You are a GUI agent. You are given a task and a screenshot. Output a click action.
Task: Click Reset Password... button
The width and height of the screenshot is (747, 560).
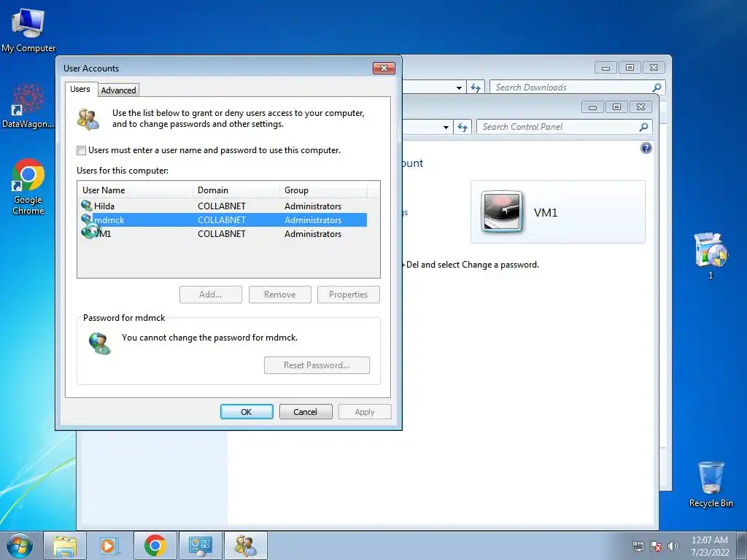[x=317, y=365]
